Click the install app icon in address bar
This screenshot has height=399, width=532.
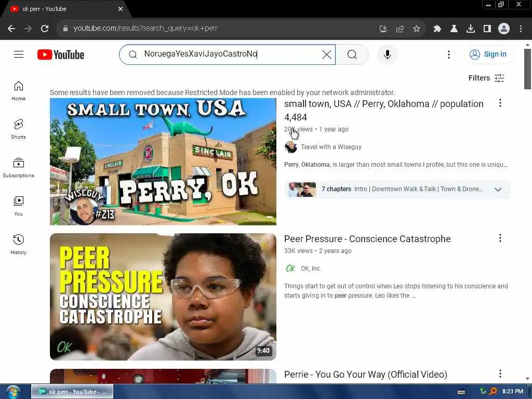pos(383,29)
